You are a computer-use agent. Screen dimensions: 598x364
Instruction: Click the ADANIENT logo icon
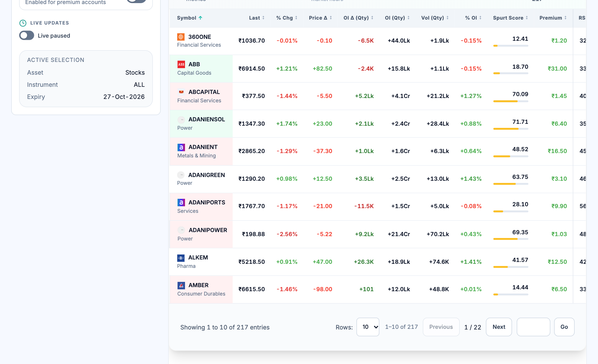tap(181, 147)
